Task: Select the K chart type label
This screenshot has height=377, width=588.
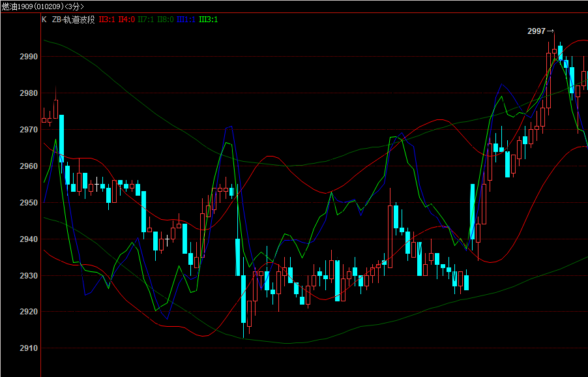Action: pos(44,20)
